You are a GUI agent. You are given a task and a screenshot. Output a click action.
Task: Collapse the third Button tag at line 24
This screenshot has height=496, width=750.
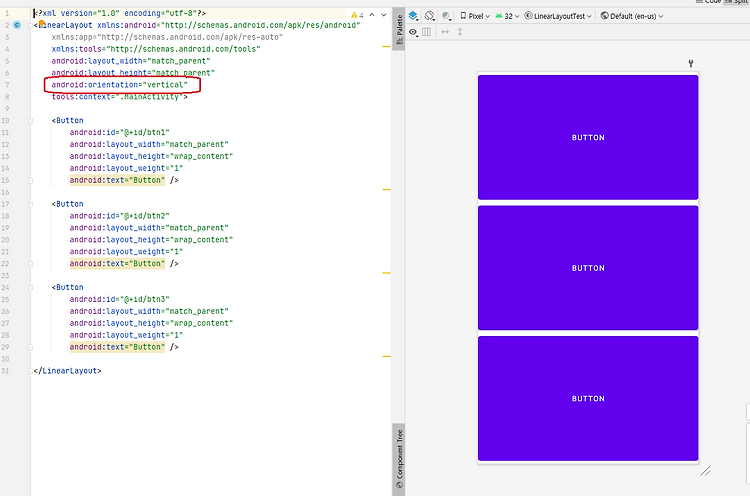[x=30, y=288]
